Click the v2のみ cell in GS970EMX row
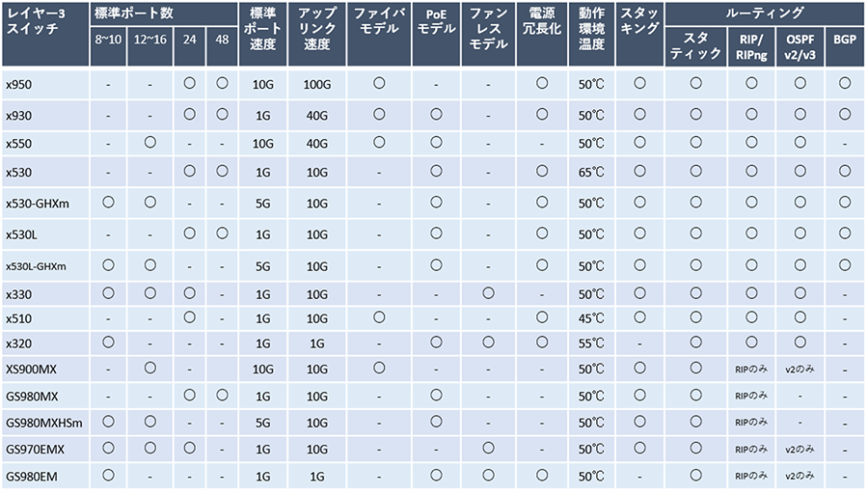This screenshot has height=494, width=868. tap(800, 449)
